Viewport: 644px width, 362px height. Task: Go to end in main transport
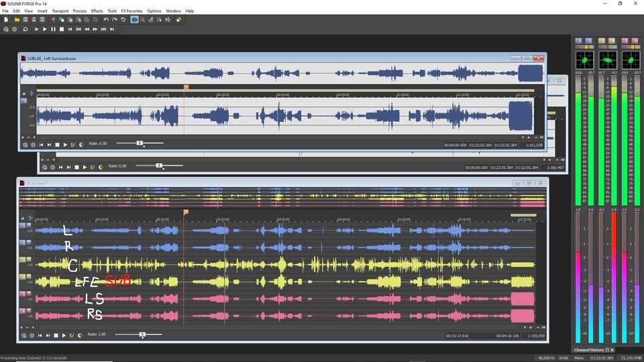point(112,29)
